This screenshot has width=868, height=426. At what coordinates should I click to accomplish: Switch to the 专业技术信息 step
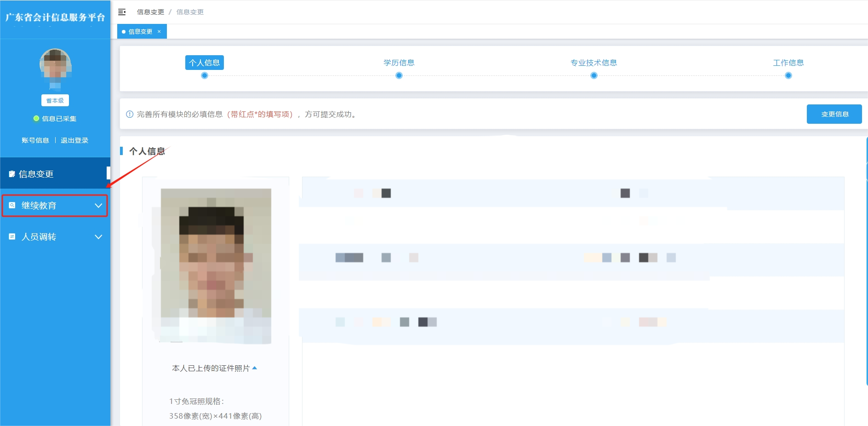[x=594, y=63]
